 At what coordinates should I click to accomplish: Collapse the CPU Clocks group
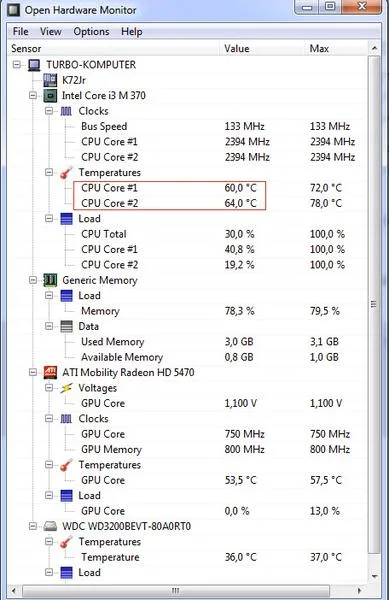point(49,111)
